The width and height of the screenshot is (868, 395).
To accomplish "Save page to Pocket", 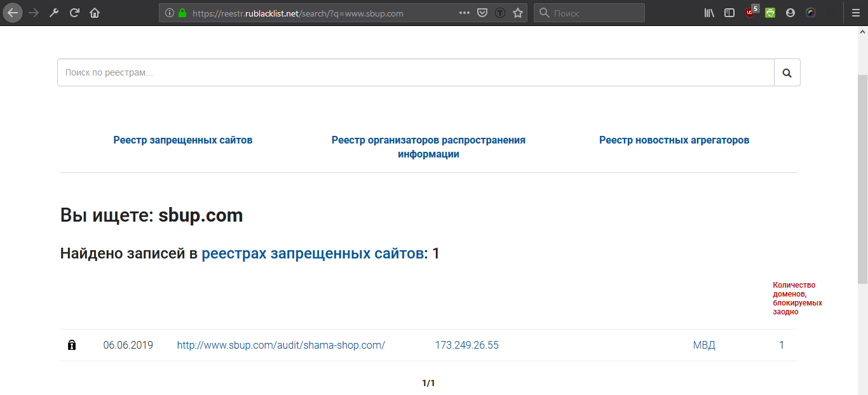I will tap(482, 13).
